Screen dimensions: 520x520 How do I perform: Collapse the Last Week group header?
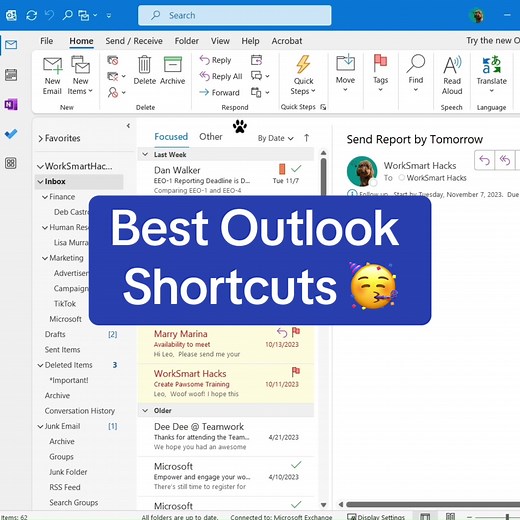145,154
